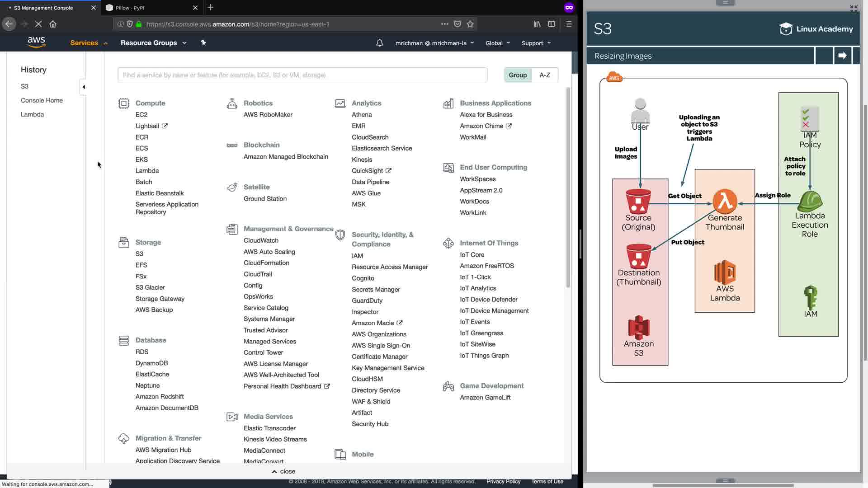
Task: Switch services view to Group
Action: pyautogui.click(x=518, y=75)
